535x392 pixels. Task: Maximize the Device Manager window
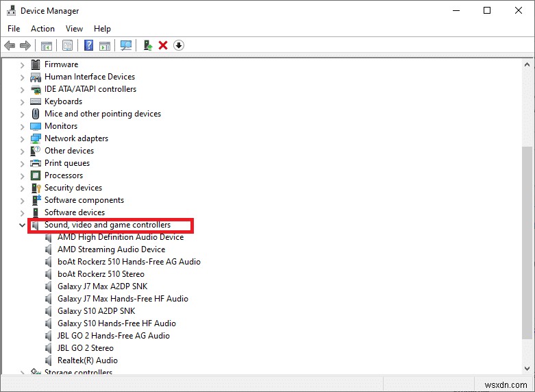(487, 10)
